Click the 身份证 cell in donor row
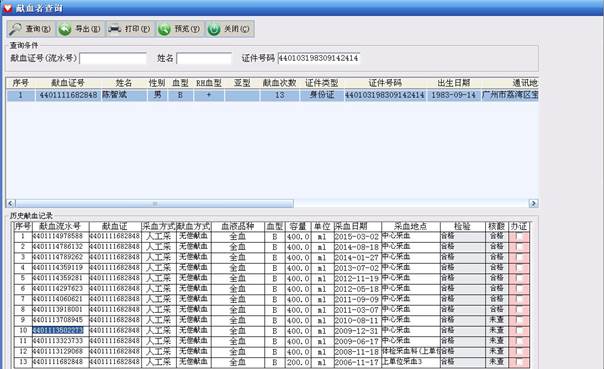 [x=322, y=95]
